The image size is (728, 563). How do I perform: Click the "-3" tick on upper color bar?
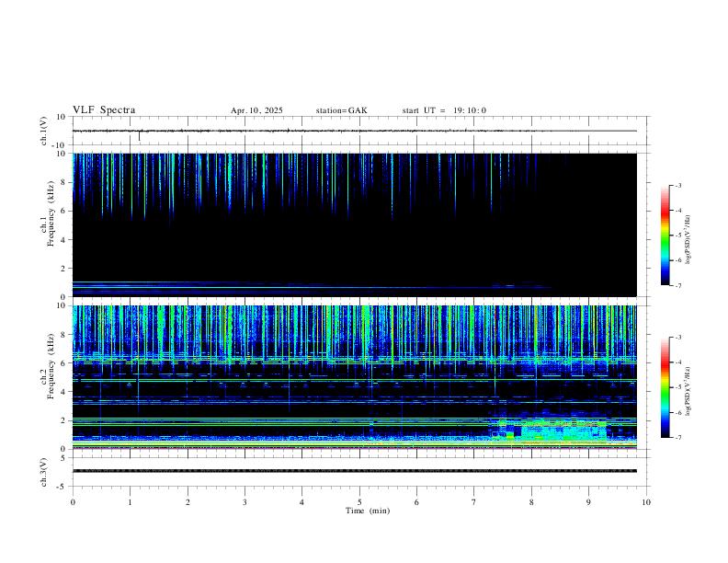[678, 185]
